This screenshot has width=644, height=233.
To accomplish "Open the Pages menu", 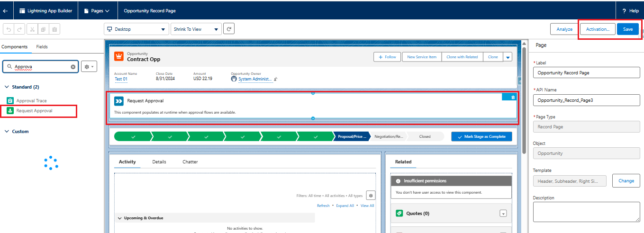I will tap(97, 10).
